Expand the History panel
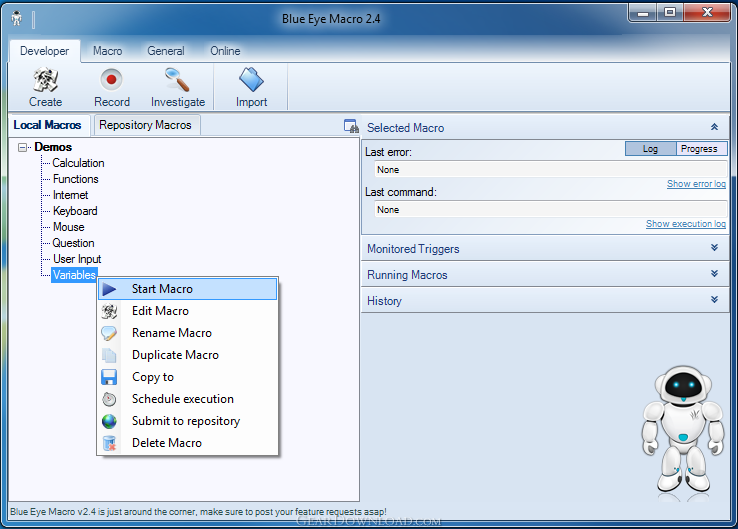Screen dimensions: 738x529 714,299
